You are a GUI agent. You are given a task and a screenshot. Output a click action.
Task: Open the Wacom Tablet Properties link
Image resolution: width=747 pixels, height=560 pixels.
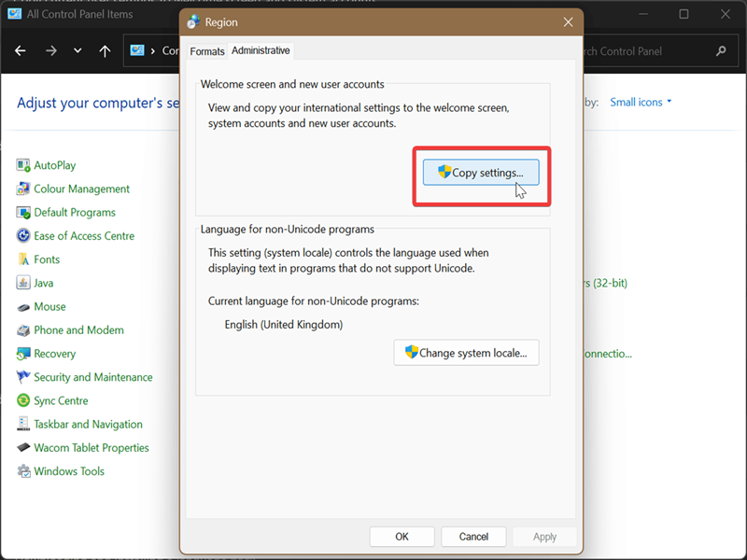tap(92, 448)
